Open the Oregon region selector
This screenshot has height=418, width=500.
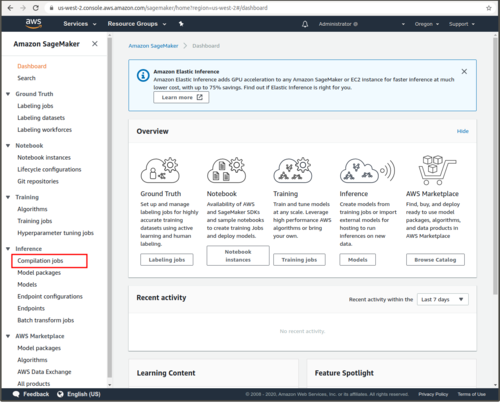[427, 24]
